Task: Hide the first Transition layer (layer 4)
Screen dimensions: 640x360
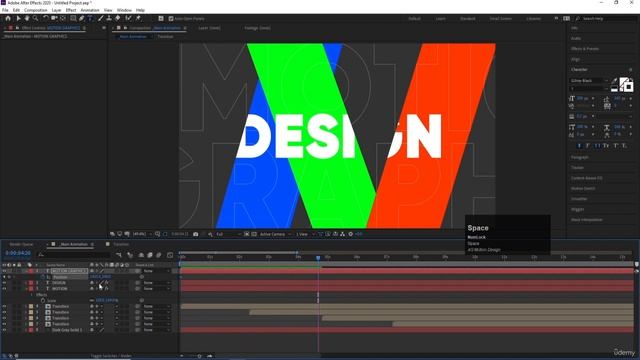Action: pos(4,306)
